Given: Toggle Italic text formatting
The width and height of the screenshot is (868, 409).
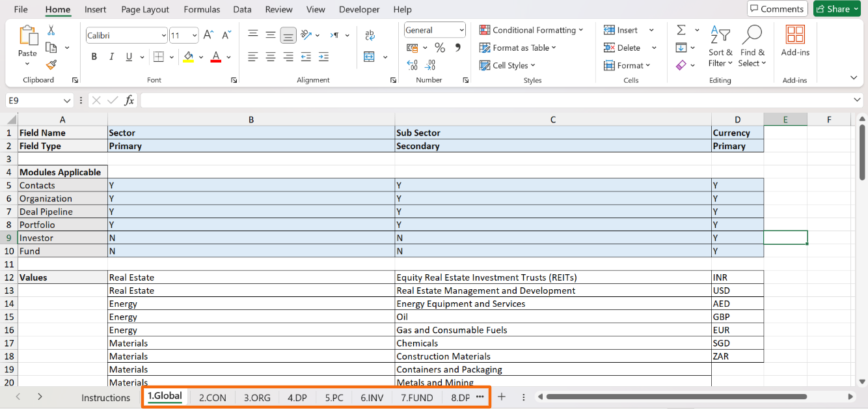Looking at the screenshot, I should pyautogui.click(x=111, y=57).
